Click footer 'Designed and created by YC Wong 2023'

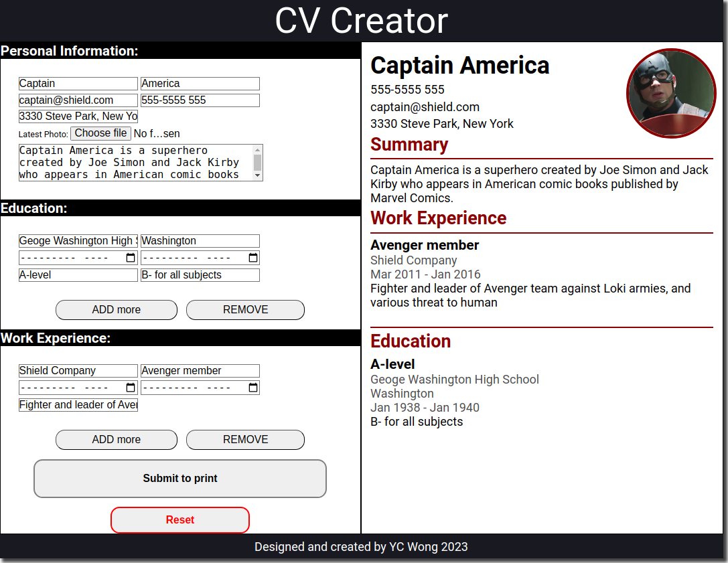click(361, 547)
